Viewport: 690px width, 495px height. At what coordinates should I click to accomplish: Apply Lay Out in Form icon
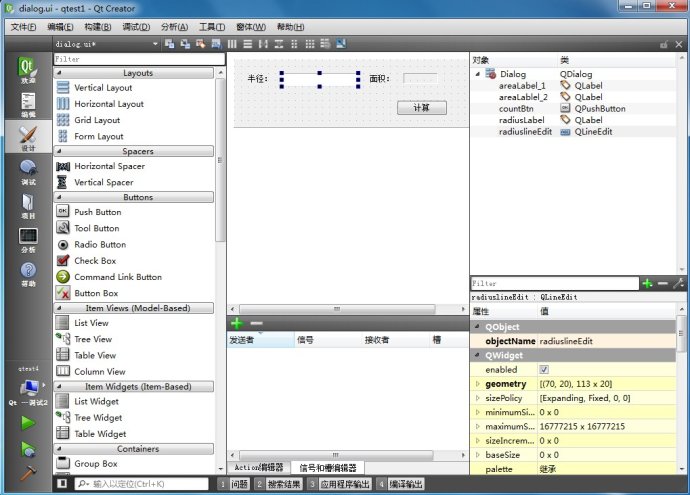(x=294, y=44)
